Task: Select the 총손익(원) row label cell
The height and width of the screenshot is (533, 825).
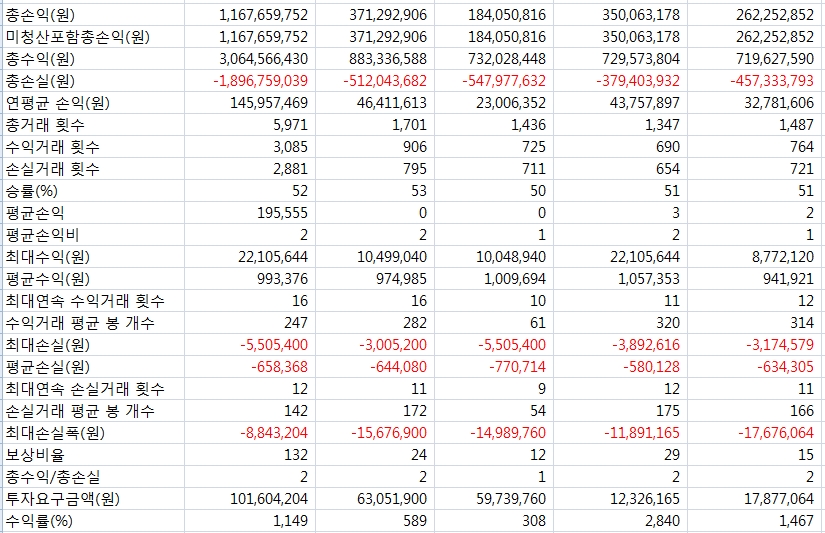Action: pos(40,15)
